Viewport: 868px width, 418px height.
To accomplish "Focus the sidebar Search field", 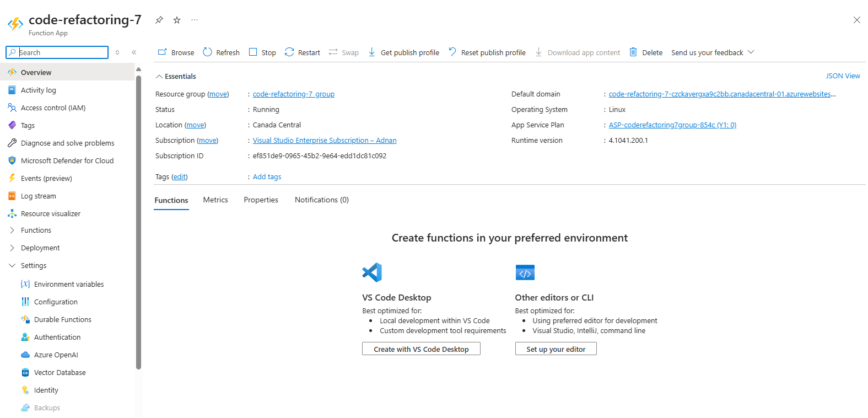I will pos(57,52).
